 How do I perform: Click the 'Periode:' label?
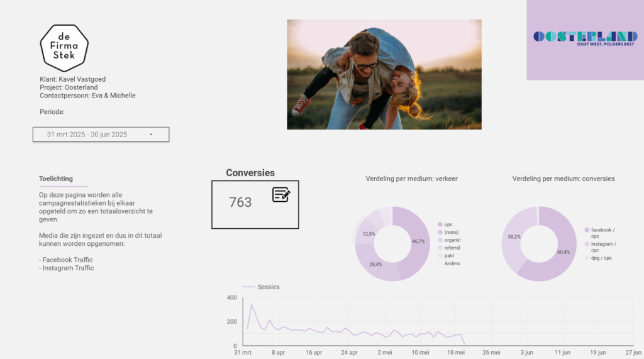(52, 112)
